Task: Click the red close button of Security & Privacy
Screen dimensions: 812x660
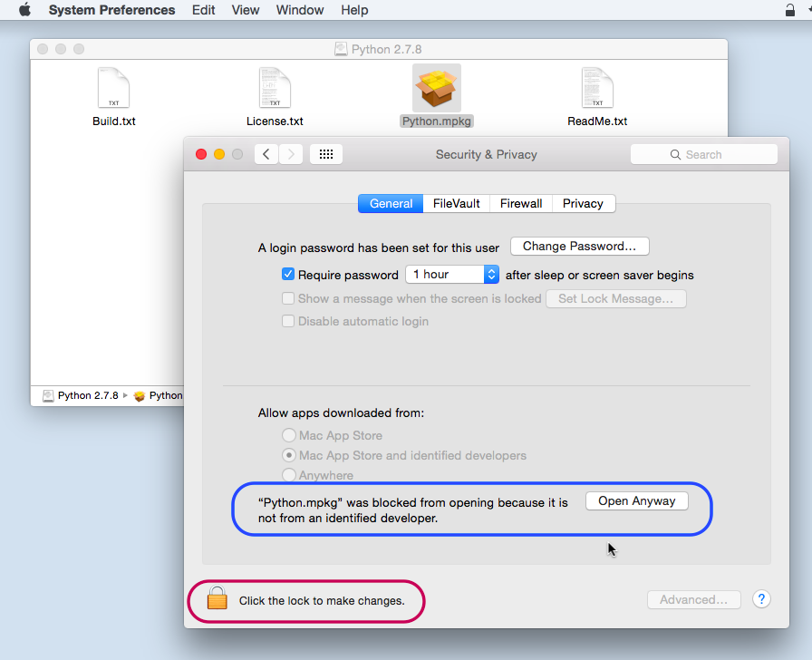Action: 201,154
